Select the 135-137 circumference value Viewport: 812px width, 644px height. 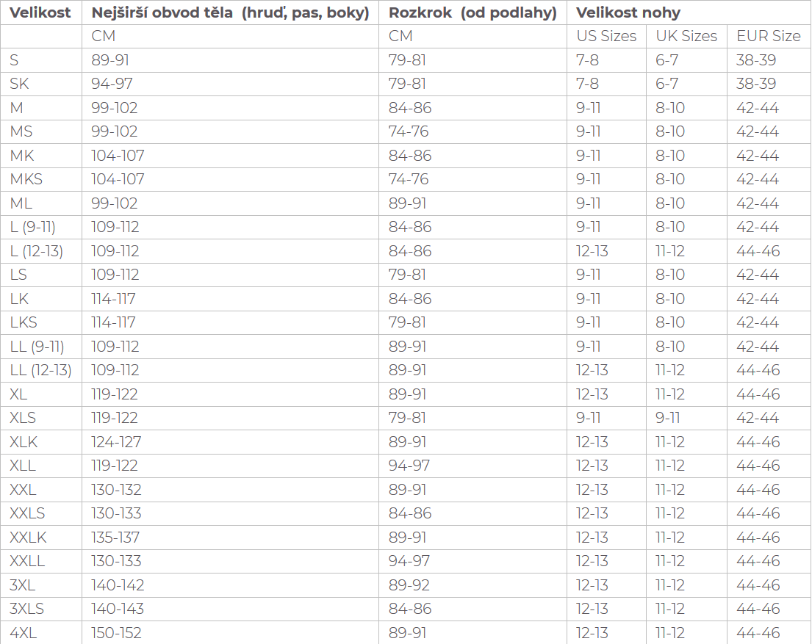coord(115,538)
